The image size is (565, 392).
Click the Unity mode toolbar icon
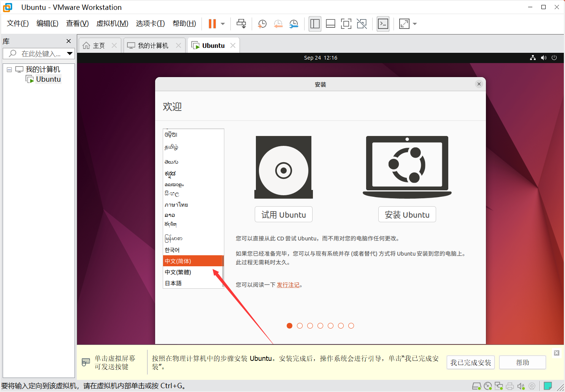[362, 24]
